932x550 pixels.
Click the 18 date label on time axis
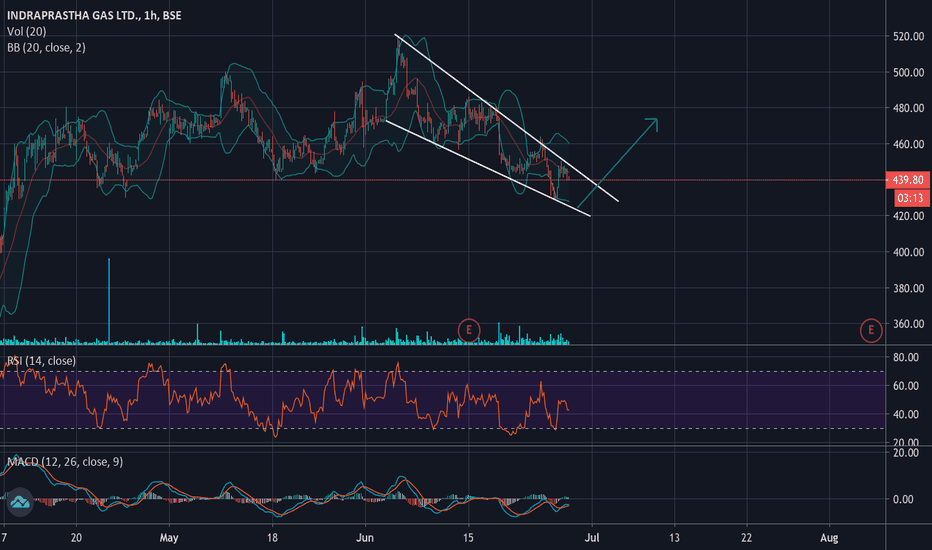pyautogui.click(x=272, y=538)
